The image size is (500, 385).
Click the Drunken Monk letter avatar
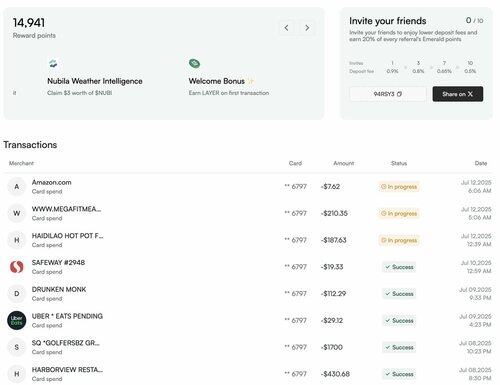[17, 294]
